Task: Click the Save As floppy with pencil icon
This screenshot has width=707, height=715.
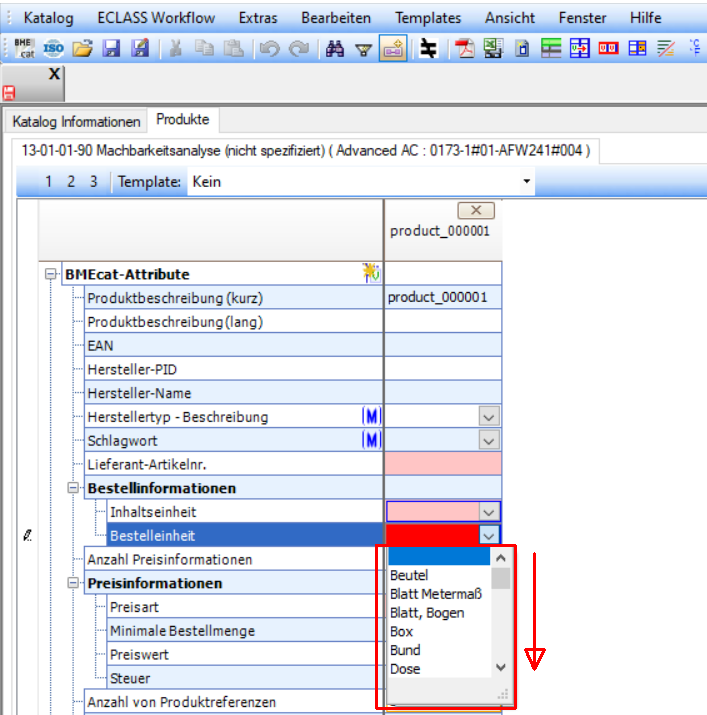Action: 140,48
